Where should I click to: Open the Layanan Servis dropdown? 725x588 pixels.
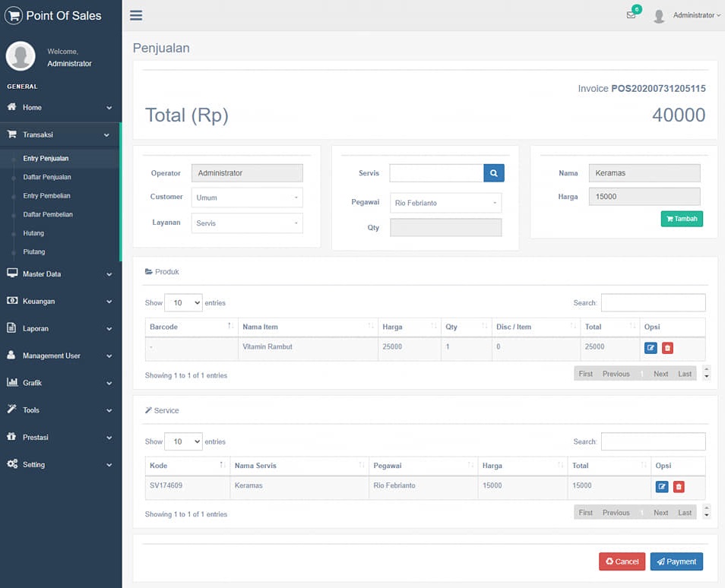tap(248, 223)
